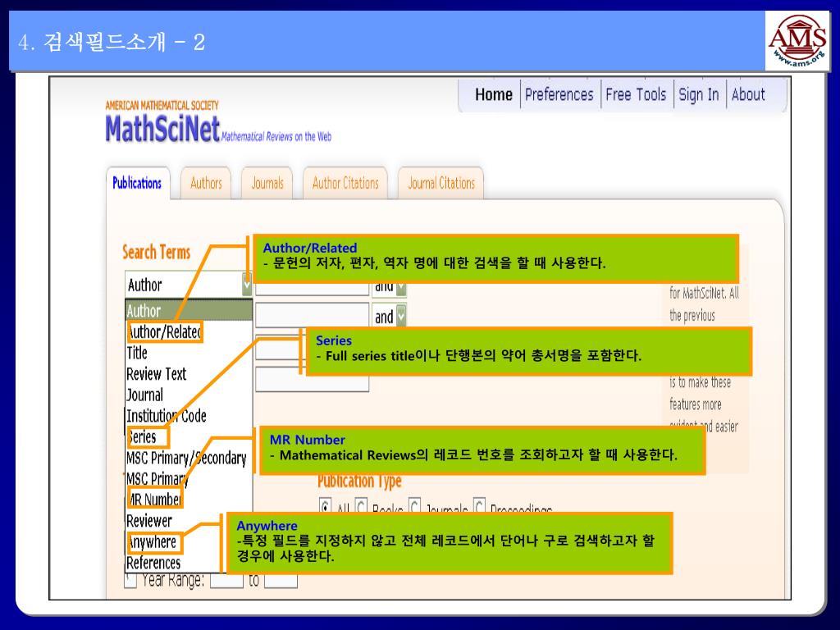The height and width of the screenshot is (630, 840).
Task: Open the Free Tools link
Action: 636,95
